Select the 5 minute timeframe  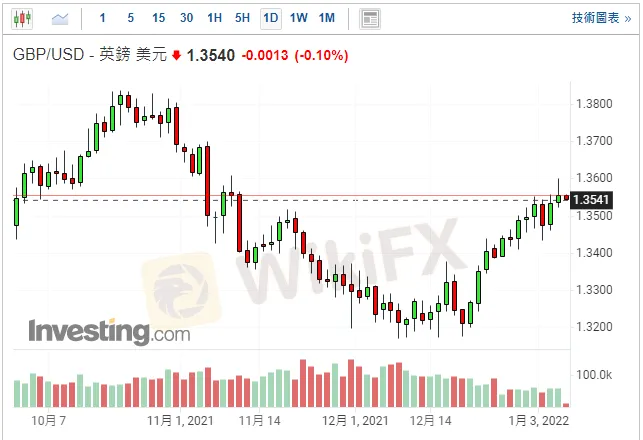[x=130, y=18]
